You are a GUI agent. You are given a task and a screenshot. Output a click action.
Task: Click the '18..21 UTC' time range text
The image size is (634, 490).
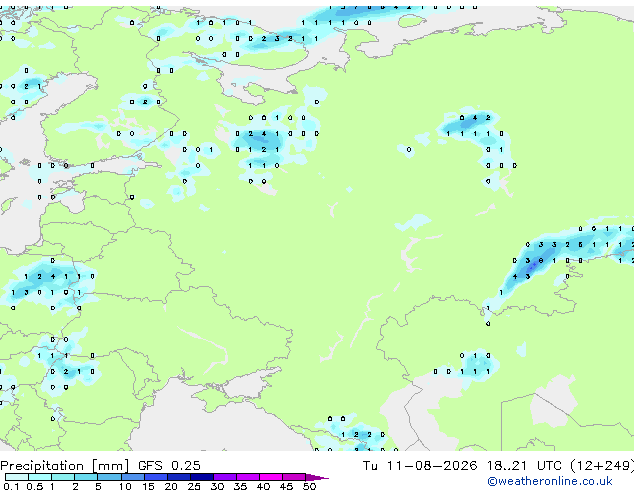tap(524, 466)
